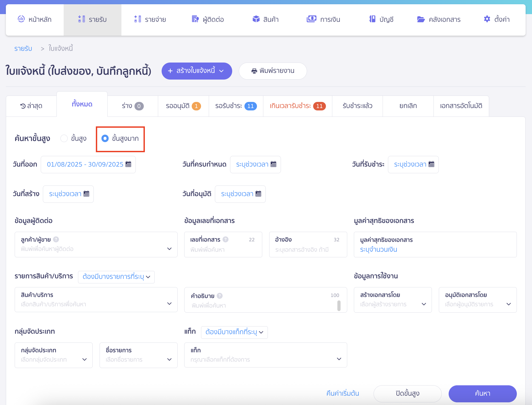The width and height of the screenshot is (532, 405).
Task: Select the ขั้นสูงมาก radio button
Action: click(x=105, y=138)
